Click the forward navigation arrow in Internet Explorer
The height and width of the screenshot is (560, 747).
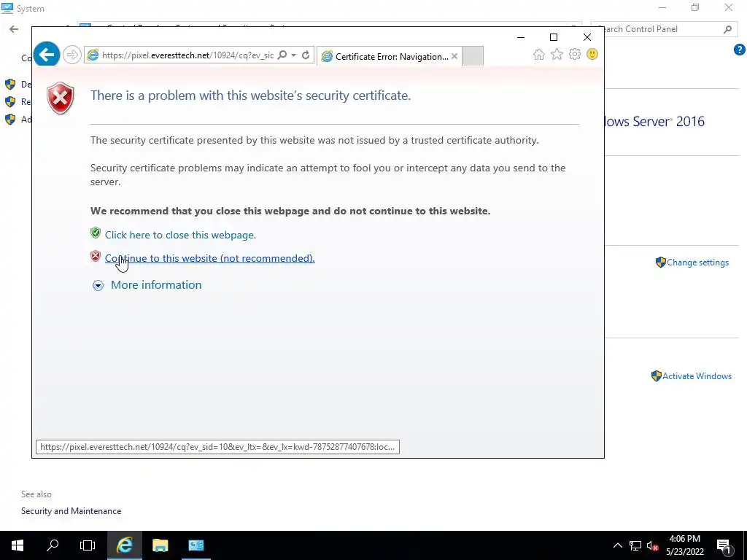(x=72, y=55)
